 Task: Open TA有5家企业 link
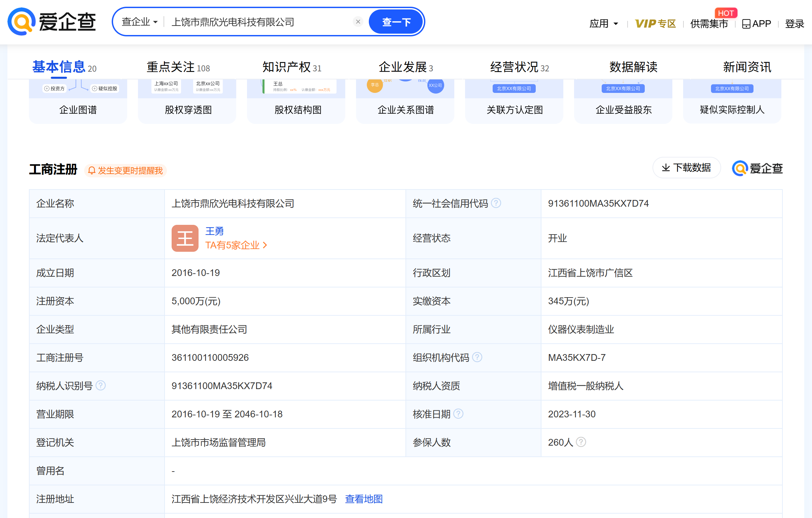click(236, 245)
